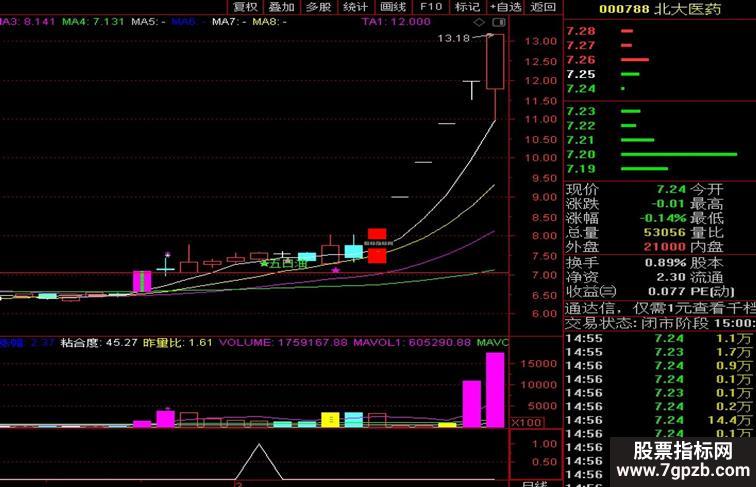Toggle the side panel rectangle icon

pyautogui.click(x=499, y=22)
